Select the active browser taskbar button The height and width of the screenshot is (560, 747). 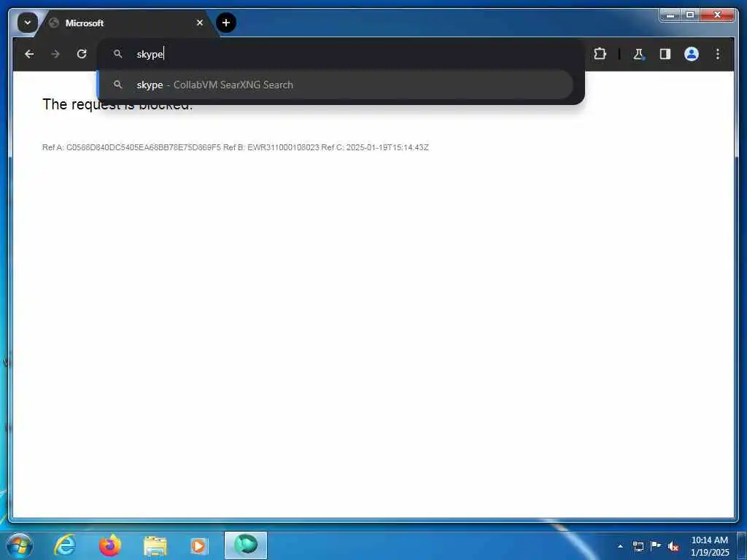click(246, 545)
